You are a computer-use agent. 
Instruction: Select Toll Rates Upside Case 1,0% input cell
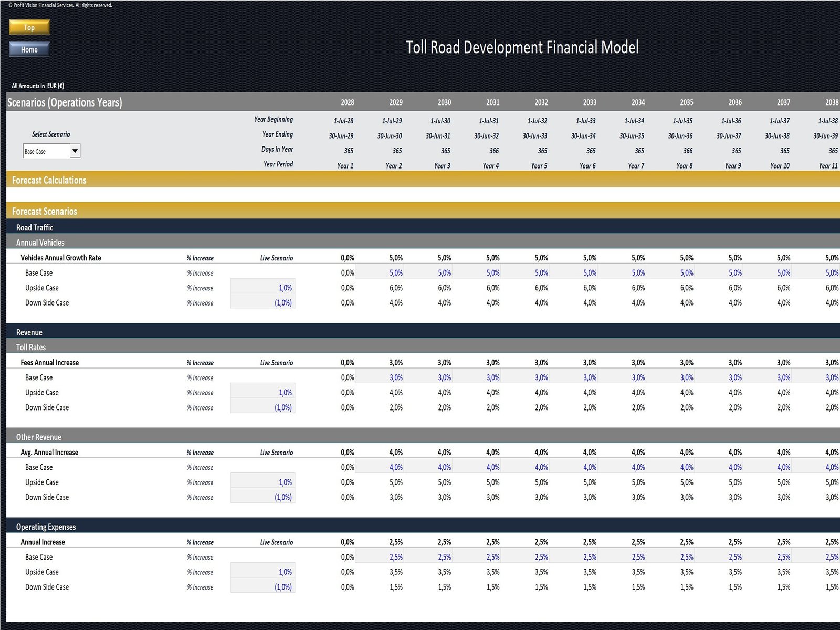pos(263,393)
